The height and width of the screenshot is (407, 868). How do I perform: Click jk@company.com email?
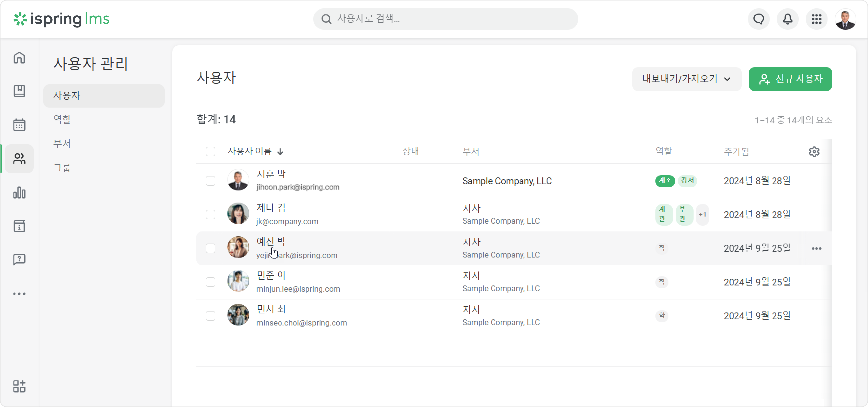(x=287, y=222)
